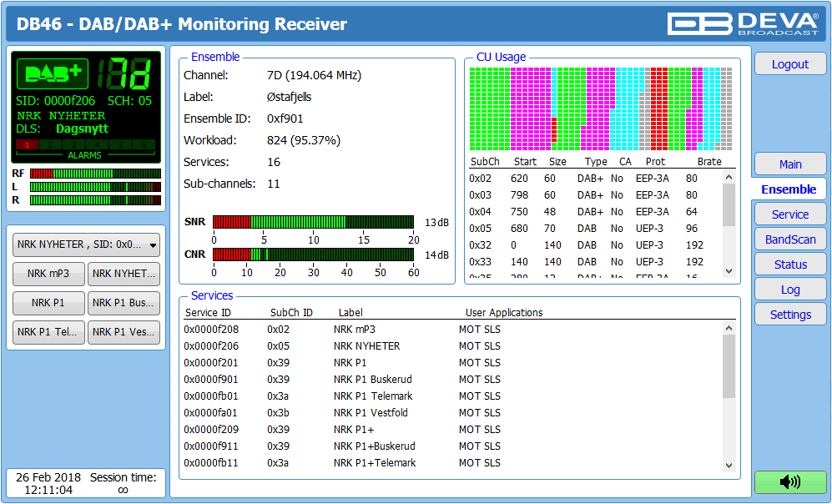The height and width of the screenshot is (504, 832).
Task: Select service 0x0000f201 row
Action: click(452, 363)
